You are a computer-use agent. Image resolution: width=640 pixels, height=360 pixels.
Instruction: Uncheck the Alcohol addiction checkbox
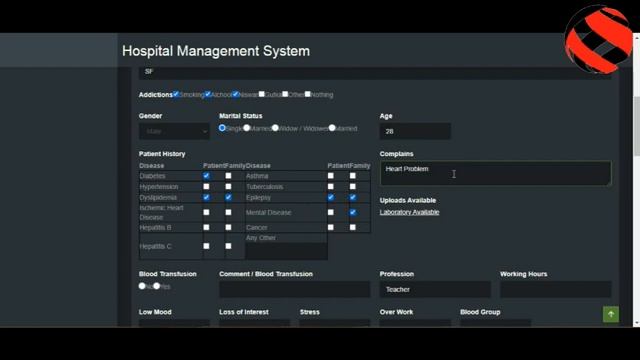[x=208, y=94]
